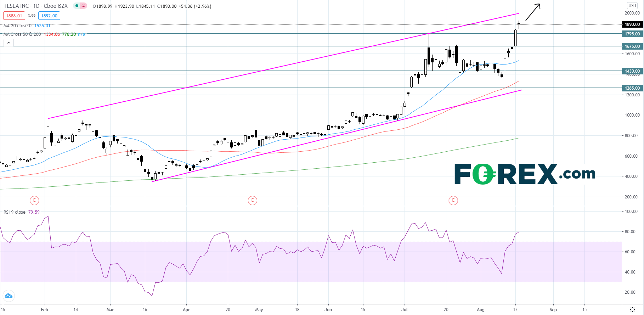Screen dimensions: 644x315
Task: Click the 1795.00 horizontal line price label
Action: (x=632, y=34)
